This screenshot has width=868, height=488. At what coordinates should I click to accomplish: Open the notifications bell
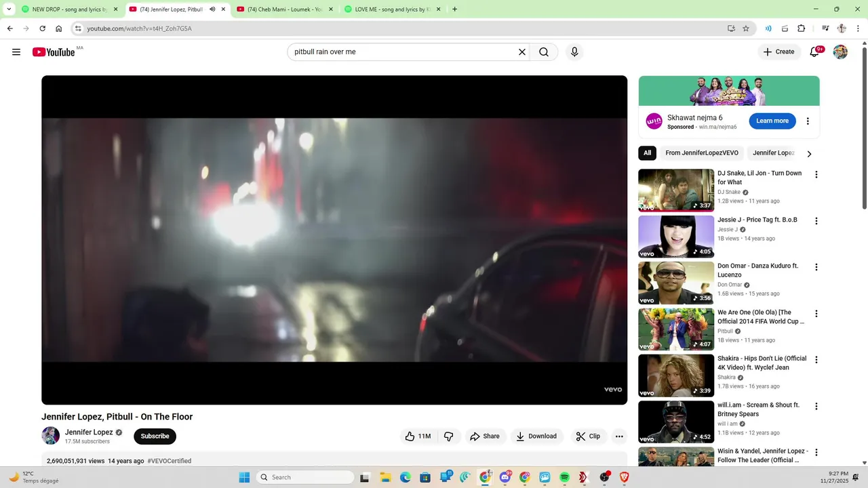(815, 52)
